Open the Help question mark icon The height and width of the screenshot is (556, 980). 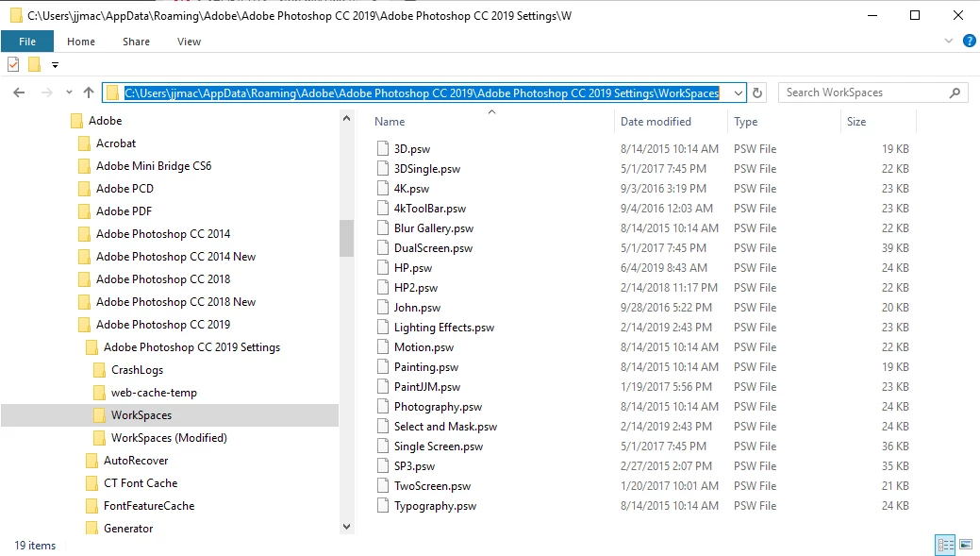(x=969, y=42)
